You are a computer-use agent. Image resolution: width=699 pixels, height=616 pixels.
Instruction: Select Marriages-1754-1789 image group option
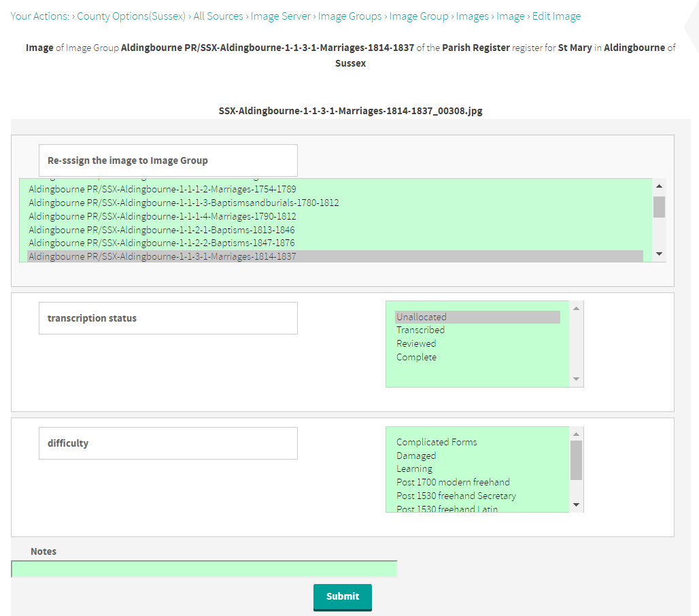tap(163, 189)
